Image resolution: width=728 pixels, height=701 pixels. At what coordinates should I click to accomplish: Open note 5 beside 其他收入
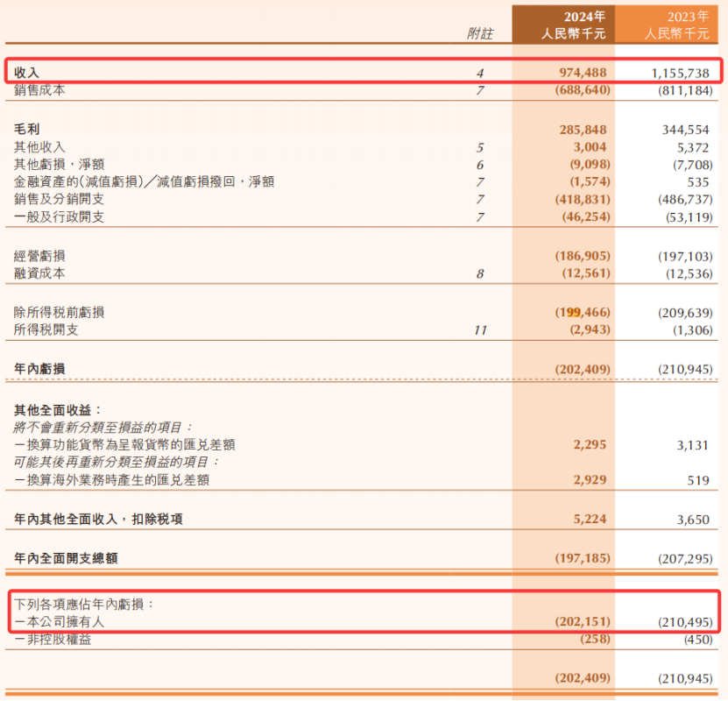coord(480,147)
